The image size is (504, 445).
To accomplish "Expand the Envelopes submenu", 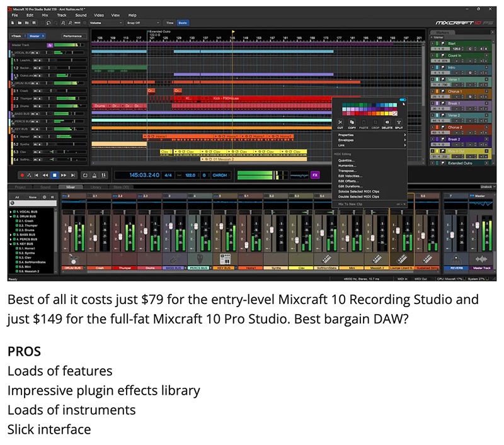I will 370,140.
